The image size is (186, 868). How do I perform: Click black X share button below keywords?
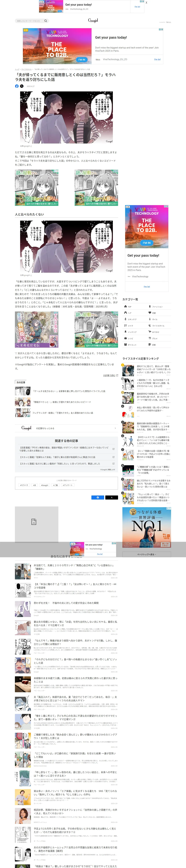click(111, 497)
